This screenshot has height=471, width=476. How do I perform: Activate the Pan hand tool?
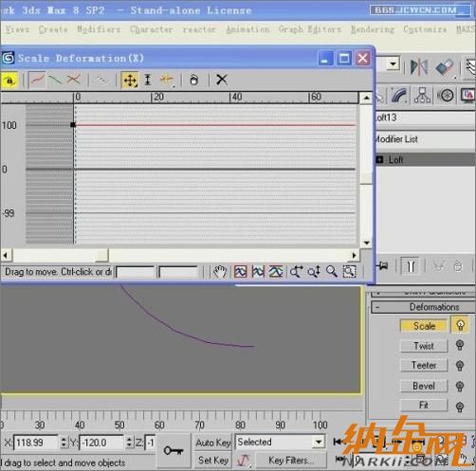pyautogui.click(x=220, y=272)
